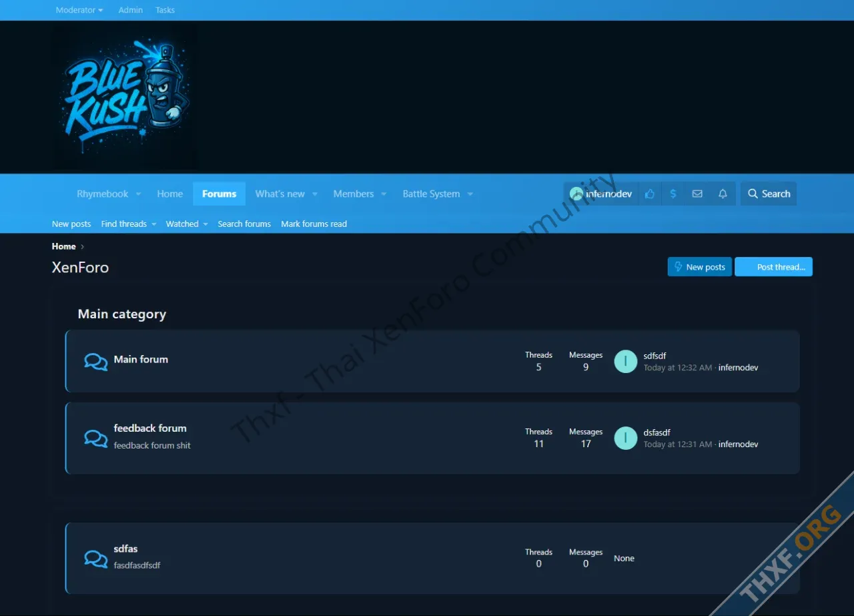The image size is (854, 616).
Task: Open the Main category heading
Action: pos(122,314)
